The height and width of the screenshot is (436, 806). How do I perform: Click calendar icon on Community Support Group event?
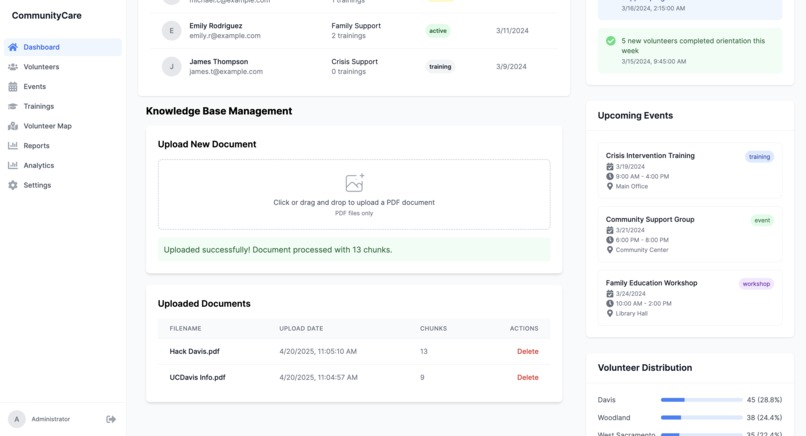coord(610,230)
